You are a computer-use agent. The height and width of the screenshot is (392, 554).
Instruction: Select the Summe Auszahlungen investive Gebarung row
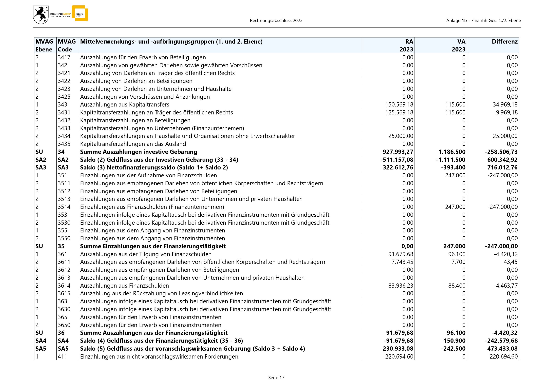pyautogui.click(x=138, y=152)
